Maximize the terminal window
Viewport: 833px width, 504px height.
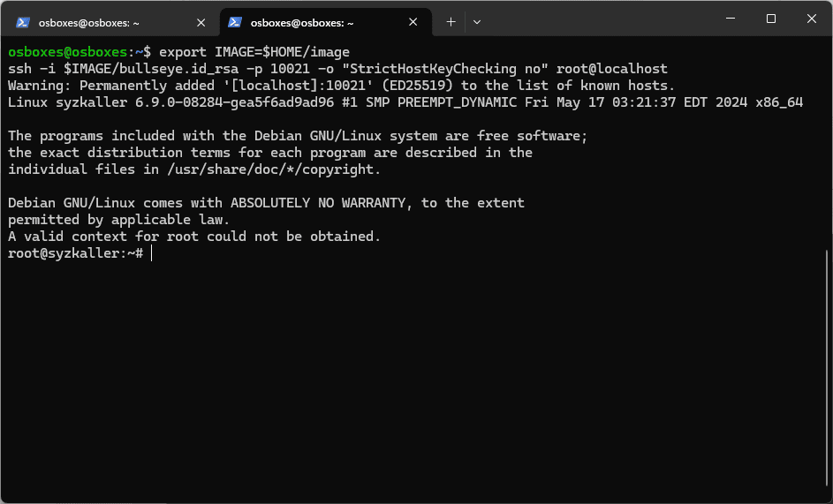(x=770, y=19)
